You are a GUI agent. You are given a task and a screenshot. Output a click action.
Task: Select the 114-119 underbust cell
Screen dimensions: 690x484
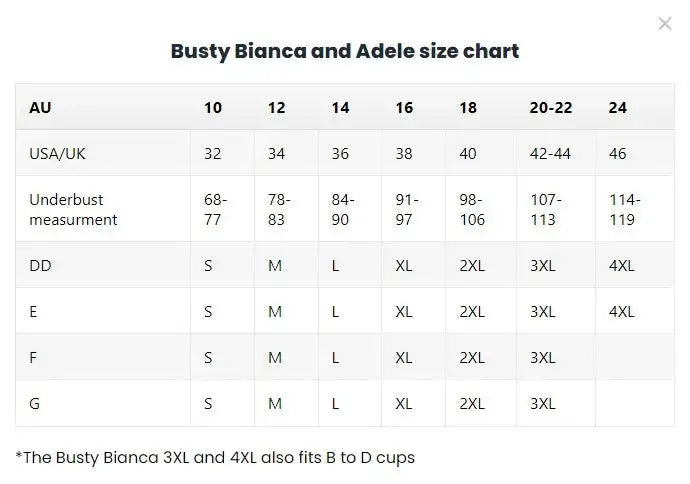pos(625,209)
